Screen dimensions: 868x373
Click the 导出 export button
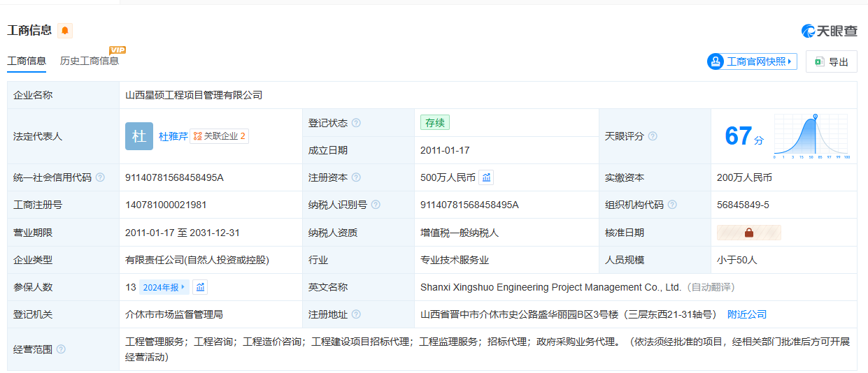[x=831, y=61]
